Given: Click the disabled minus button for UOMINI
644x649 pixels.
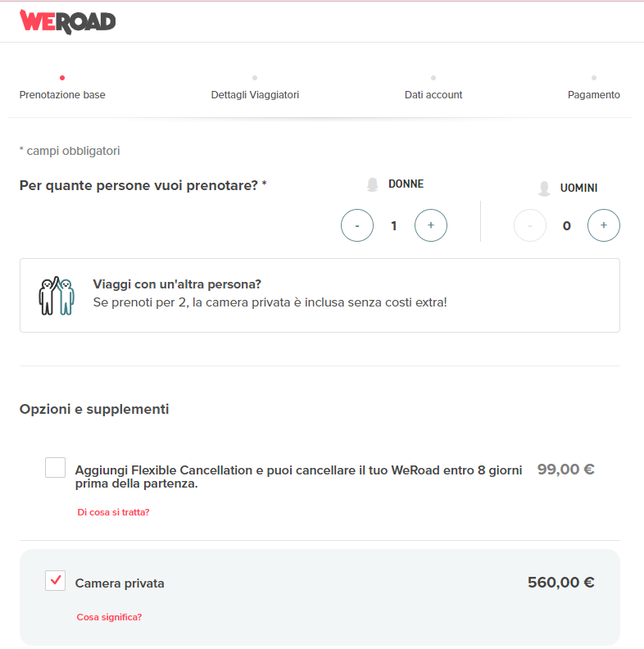Looking at the screenshot, I should coord(530,225).
